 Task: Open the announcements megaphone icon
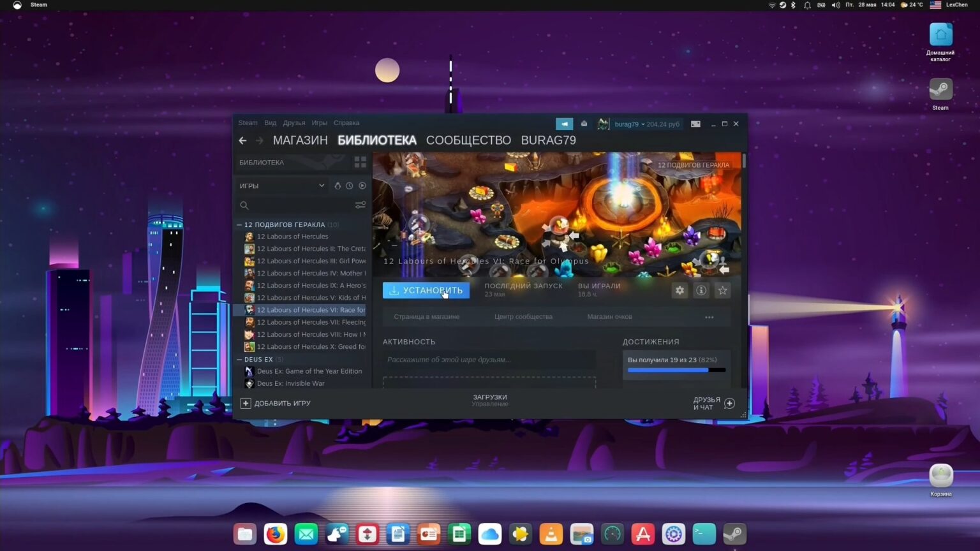tap(565, 124)
